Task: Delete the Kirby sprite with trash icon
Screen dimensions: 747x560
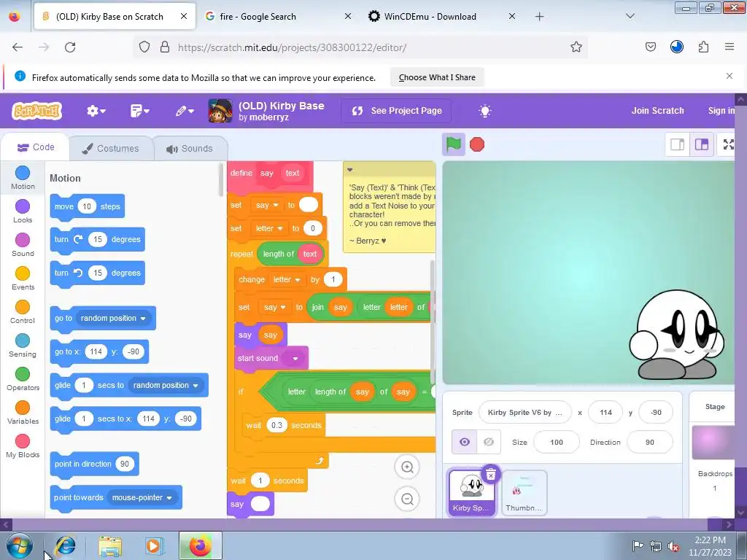Action: click(491, 474)
